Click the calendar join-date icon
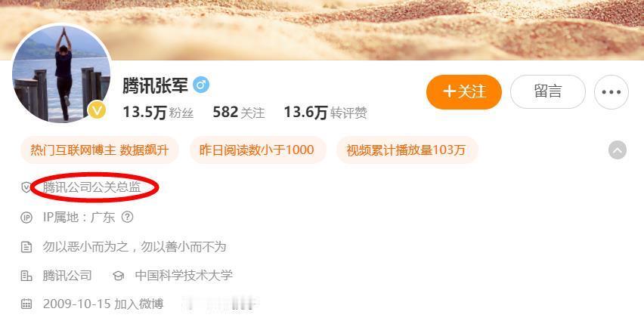This screenshot has height=321, width=644. click(x=26, y=304)
